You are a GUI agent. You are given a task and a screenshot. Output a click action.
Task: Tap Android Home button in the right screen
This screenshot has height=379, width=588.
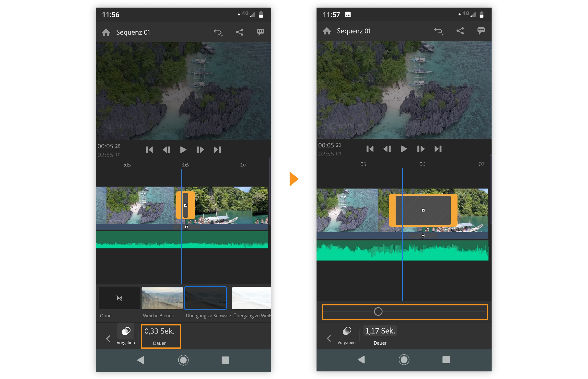[404, 359]
